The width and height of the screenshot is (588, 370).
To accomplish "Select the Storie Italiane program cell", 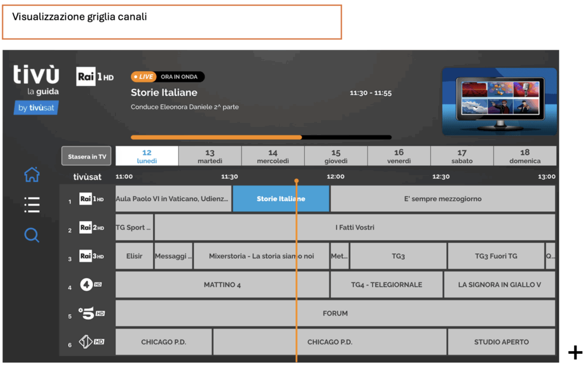I will coord(281,199).
